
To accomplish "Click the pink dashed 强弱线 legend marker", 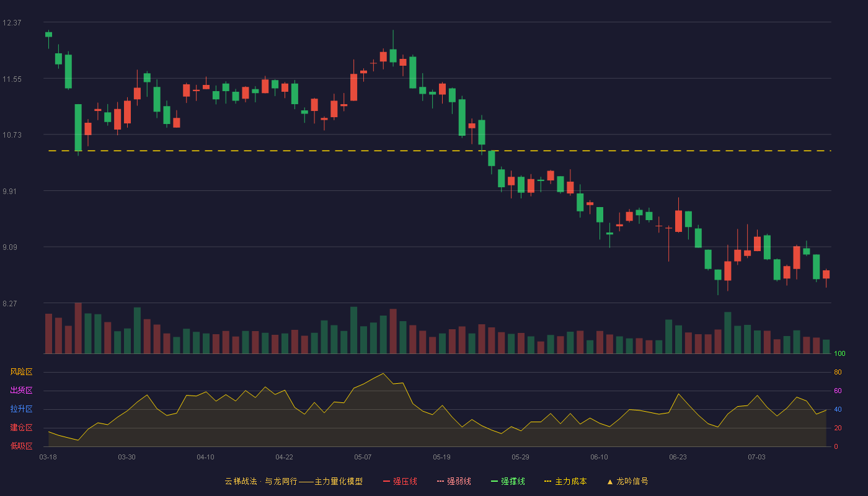I will 440,481.
